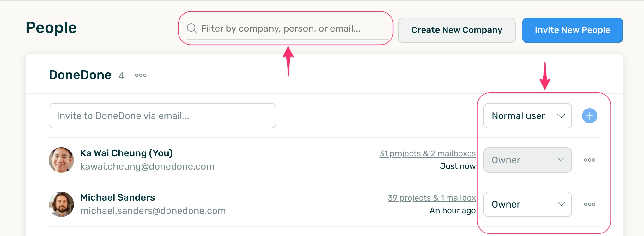Screen dimensions: 644x236
Task: Click the Create New Company button
Action: tap(457, 30)
